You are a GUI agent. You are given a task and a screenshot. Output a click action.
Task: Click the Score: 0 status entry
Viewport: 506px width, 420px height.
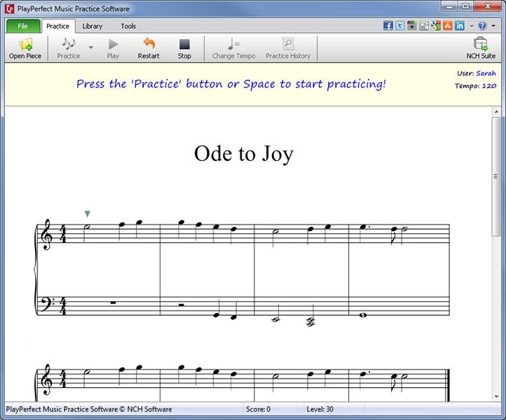pos(258,409)
